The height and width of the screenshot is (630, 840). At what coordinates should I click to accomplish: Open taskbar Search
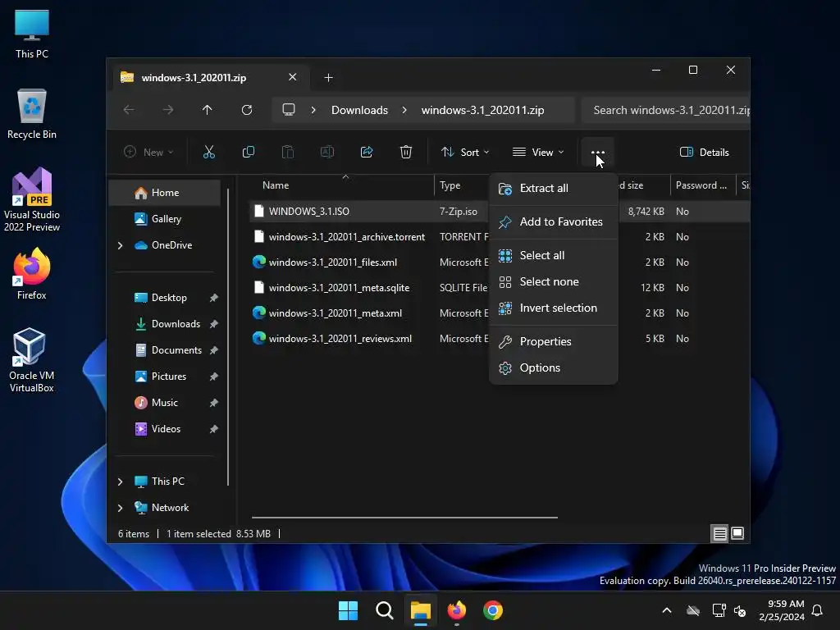click(385, 610)
